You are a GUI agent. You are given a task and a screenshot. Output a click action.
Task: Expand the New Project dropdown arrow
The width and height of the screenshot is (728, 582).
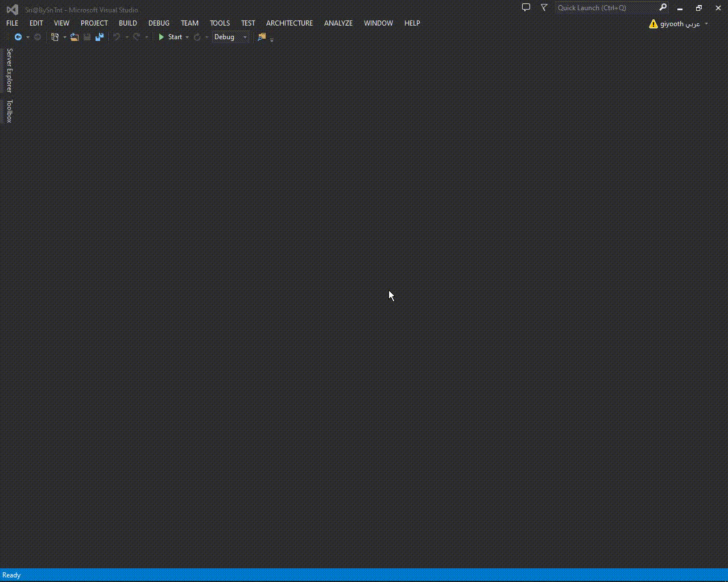[65, 38]
